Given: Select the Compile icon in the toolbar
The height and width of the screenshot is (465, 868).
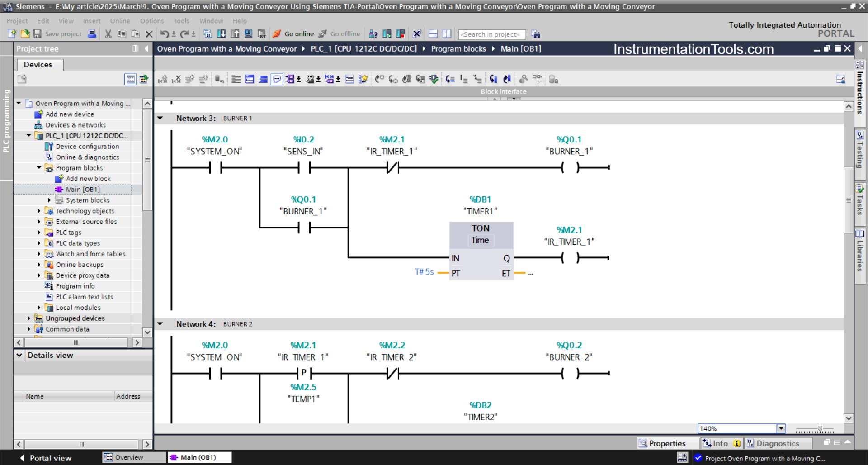Looking at the screenshot, I should tap(208, 33).
